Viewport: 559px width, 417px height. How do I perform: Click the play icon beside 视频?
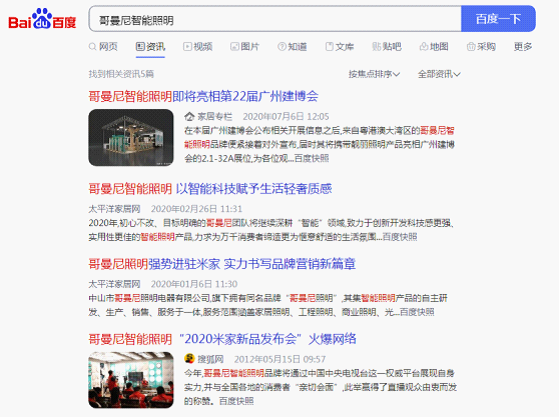(187, 46)
